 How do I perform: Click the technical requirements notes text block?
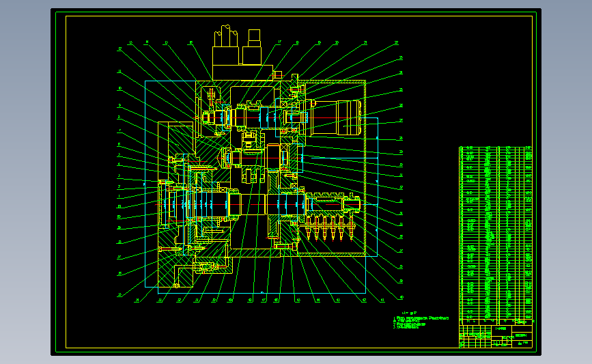click(x=421, y=320)
